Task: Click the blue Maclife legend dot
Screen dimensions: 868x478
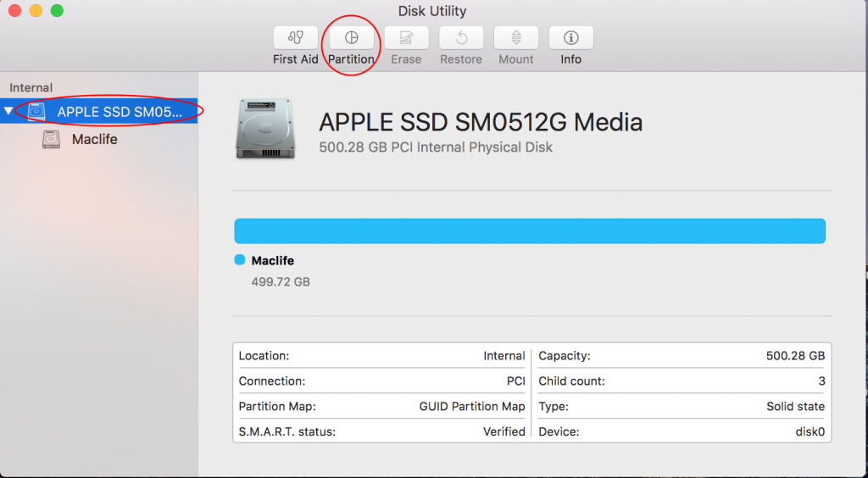Action: (240, 260)
